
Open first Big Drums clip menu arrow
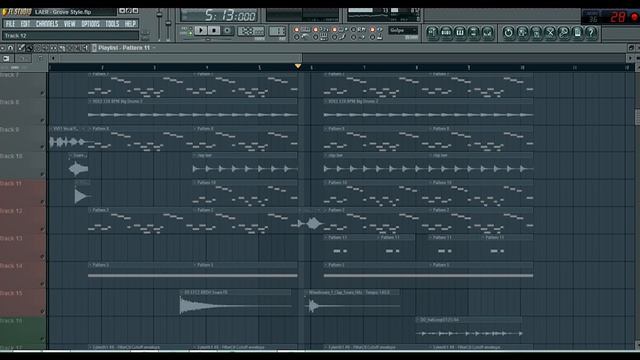click(90, 101)
